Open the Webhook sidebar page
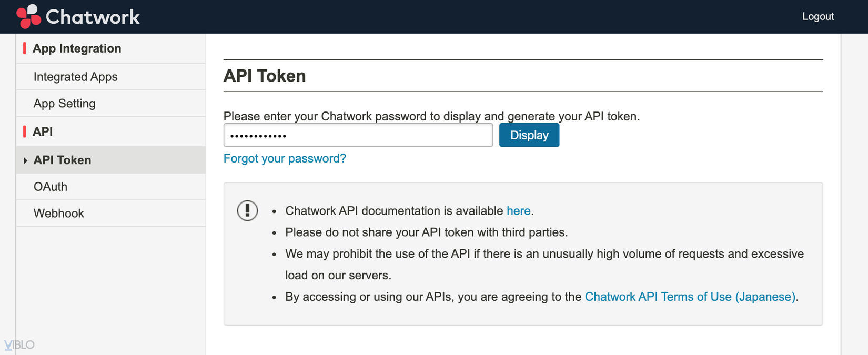The height and width of the screenshot is (355, 868). pos(58,214)
